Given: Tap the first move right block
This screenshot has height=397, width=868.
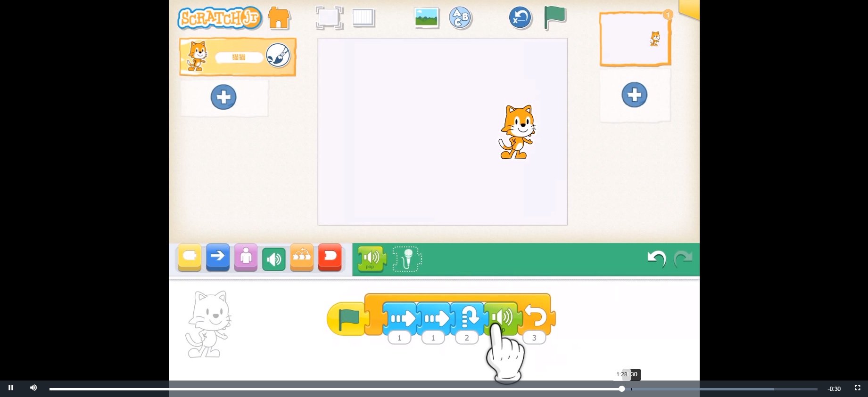Looking at the screenshot, I should (400, 318).
